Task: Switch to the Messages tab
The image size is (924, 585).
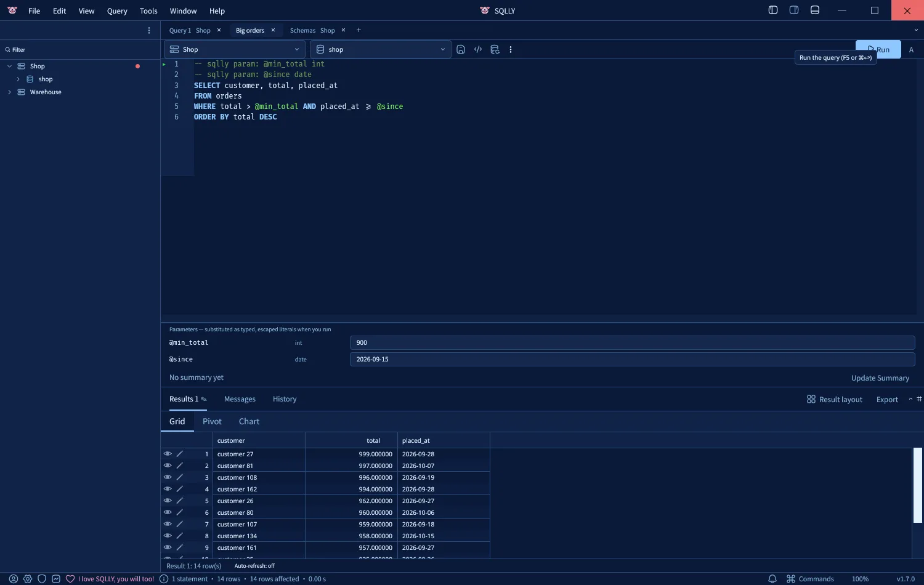Action: click(240, 399)
